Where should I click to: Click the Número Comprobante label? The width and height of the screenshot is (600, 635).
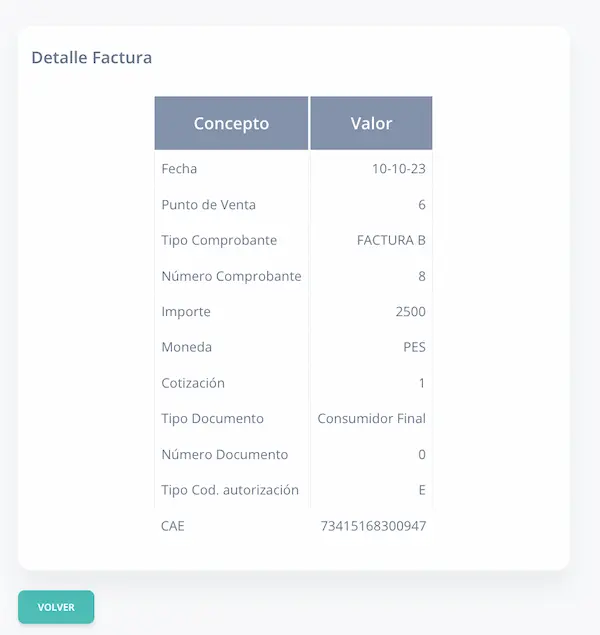click(x=231, y=276)
